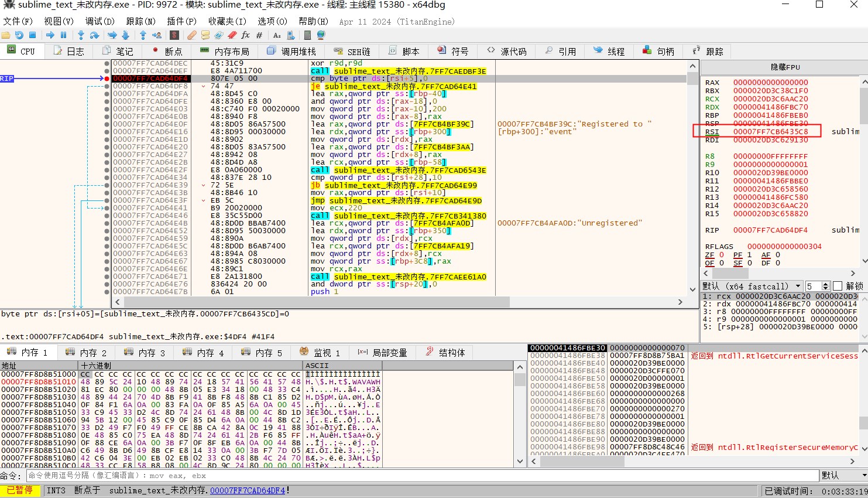Viewport: 868px width, 498px height.
Task: Switch to the 内存布局 memory map tab
Action: coord(225,51)
